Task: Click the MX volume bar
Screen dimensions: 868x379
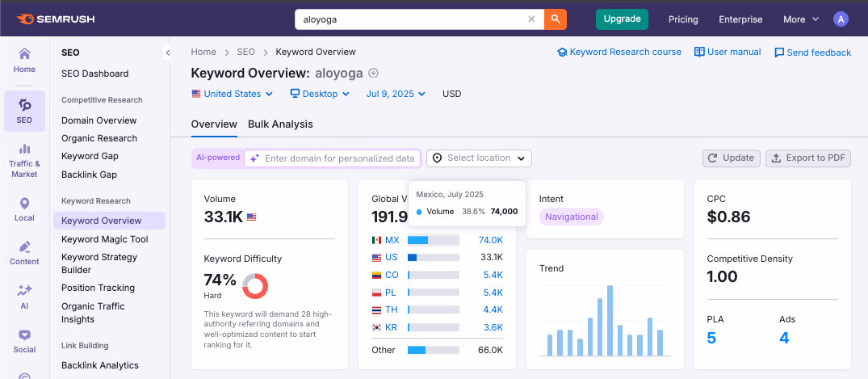Action: (x=434, y=240)
